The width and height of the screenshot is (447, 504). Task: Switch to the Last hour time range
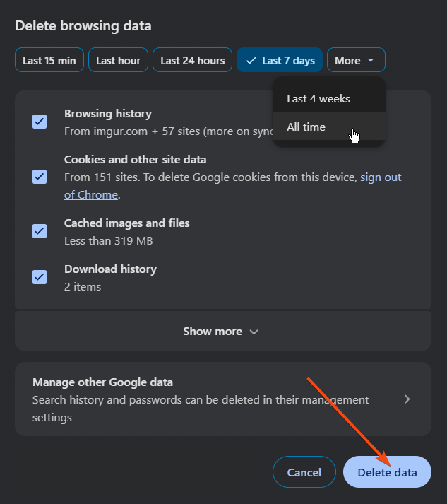pyautogui.click(x=118, y=61)
